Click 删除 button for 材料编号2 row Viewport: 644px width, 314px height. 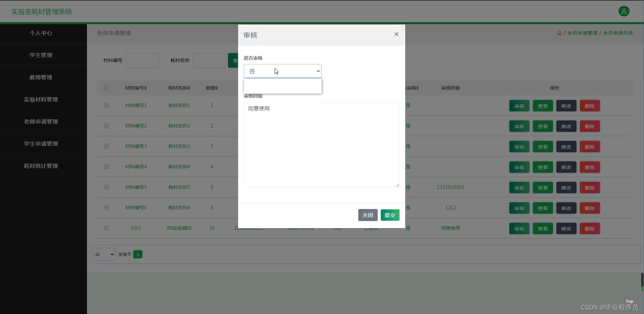[590, 126]
